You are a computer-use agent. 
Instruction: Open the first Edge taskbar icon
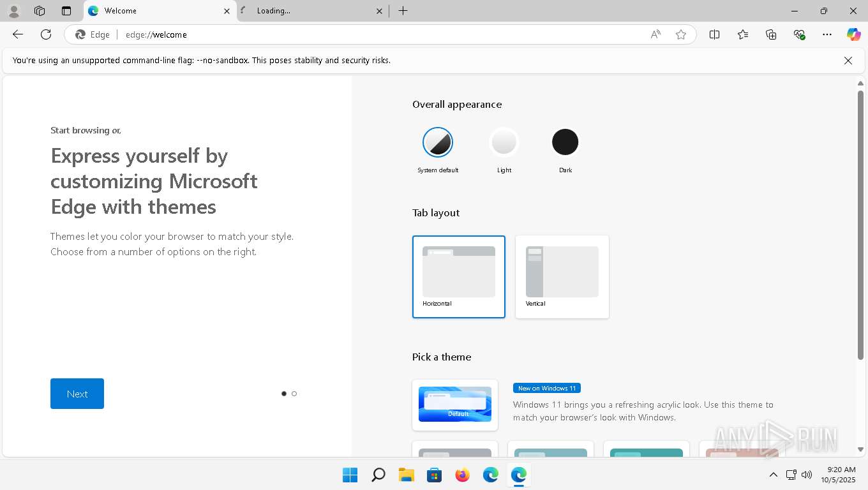click(490, 475)
